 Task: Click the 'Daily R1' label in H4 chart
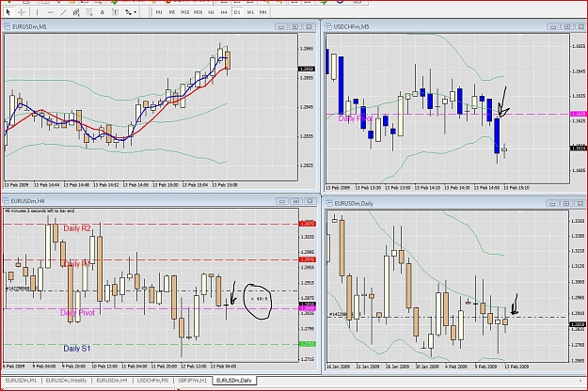(x=77, y=264)
